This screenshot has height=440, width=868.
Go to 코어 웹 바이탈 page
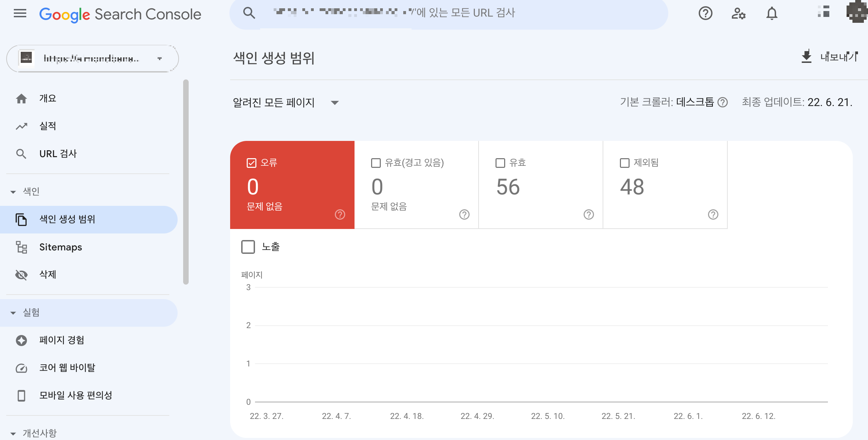pyautogui.click(x=67, y=367)
